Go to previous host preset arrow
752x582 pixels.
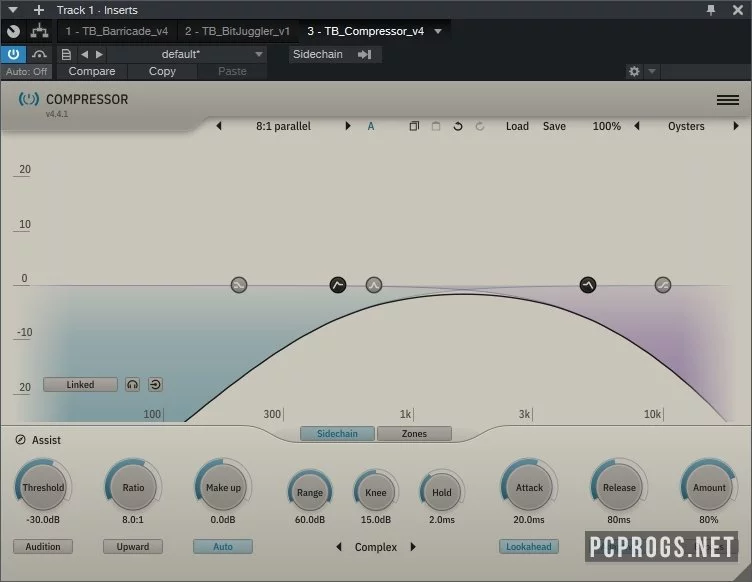click(84, 55)
